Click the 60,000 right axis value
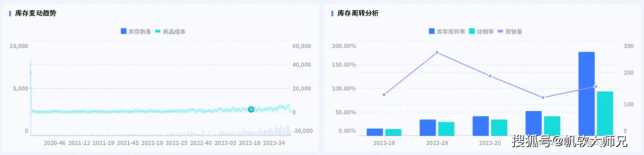This screenshot has width=644, height=155. 302,46
